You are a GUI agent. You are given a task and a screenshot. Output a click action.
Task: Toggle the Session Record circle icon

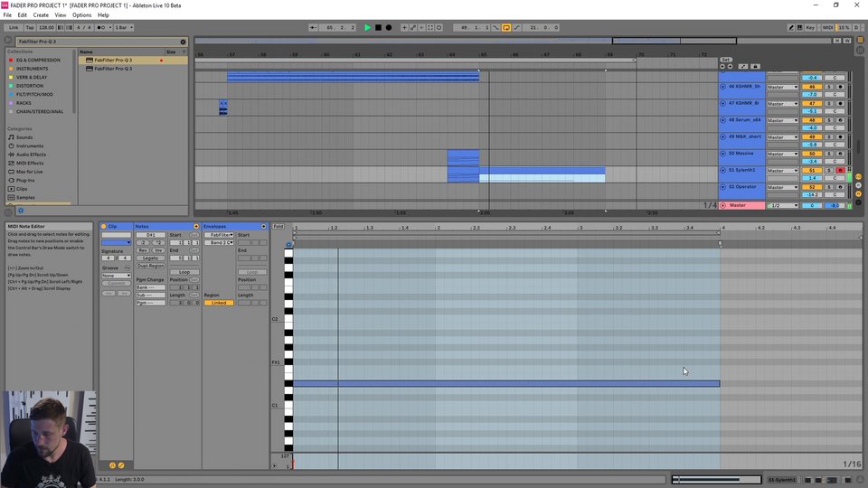pyautogui.click(x=439, y=27)
